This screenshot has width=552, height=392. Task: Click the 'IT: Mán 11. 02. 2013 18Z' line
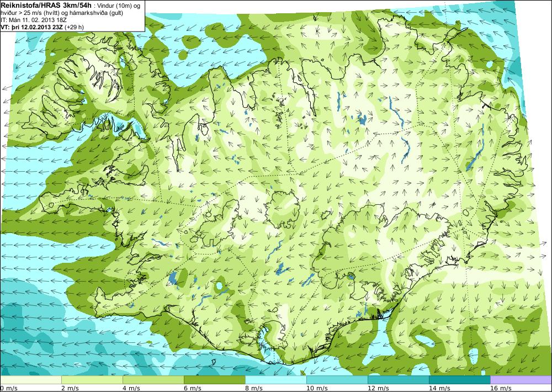click(x=34, y=20)
